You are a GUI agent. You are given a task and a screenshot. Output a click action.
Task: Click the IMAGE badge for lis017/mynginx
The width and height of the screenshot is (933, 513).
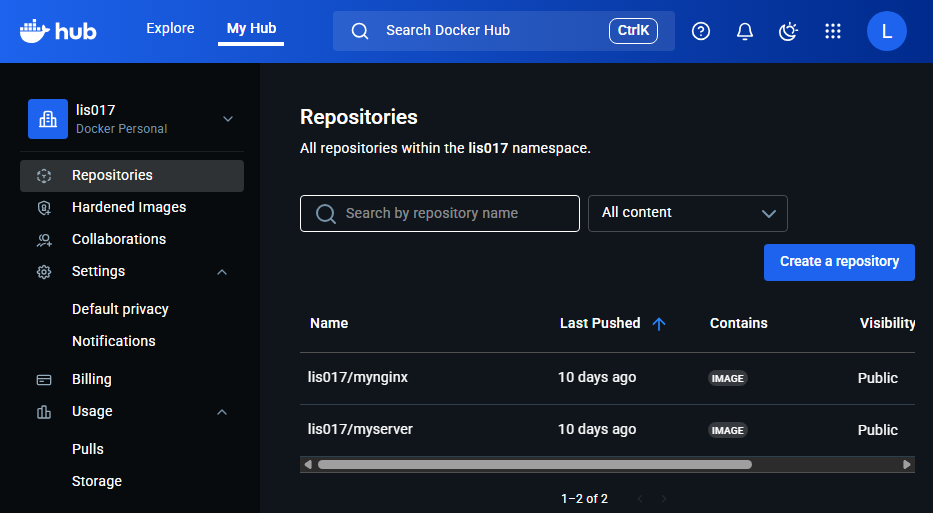click(728, 379)
